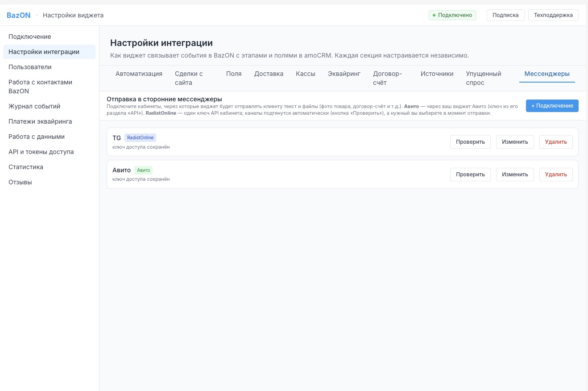The image size is (588, 391).
Task: Open Работа с контактами BazON
Action: (x=49, y=87)
